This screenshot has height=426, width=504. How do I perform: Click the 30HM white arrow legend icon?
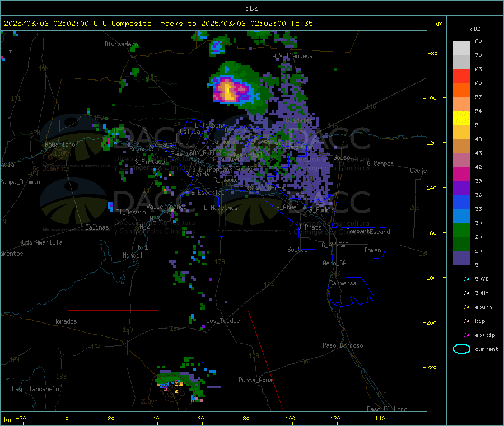[461, 293]
